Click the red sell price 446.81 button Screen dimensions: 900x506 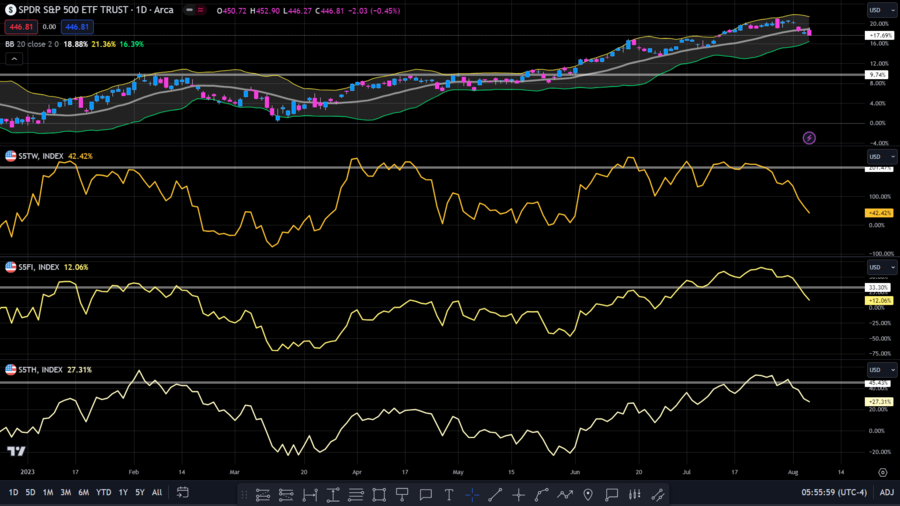[x=21, y=26]
